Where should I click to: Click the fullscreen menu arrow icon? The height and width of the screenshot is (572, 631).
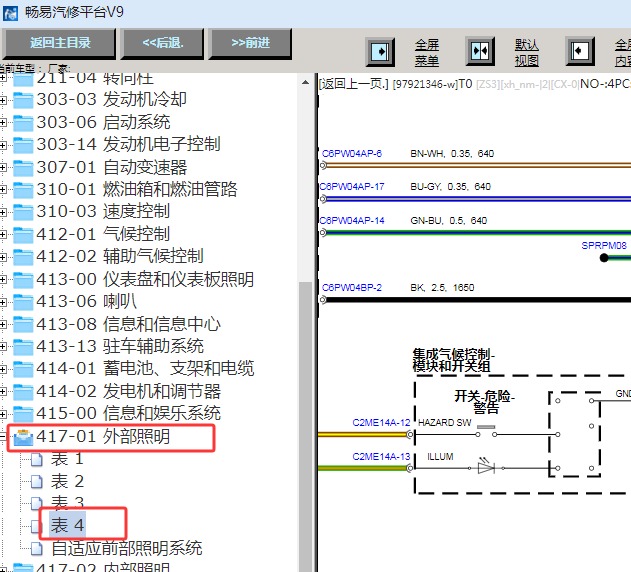[380, 52]
